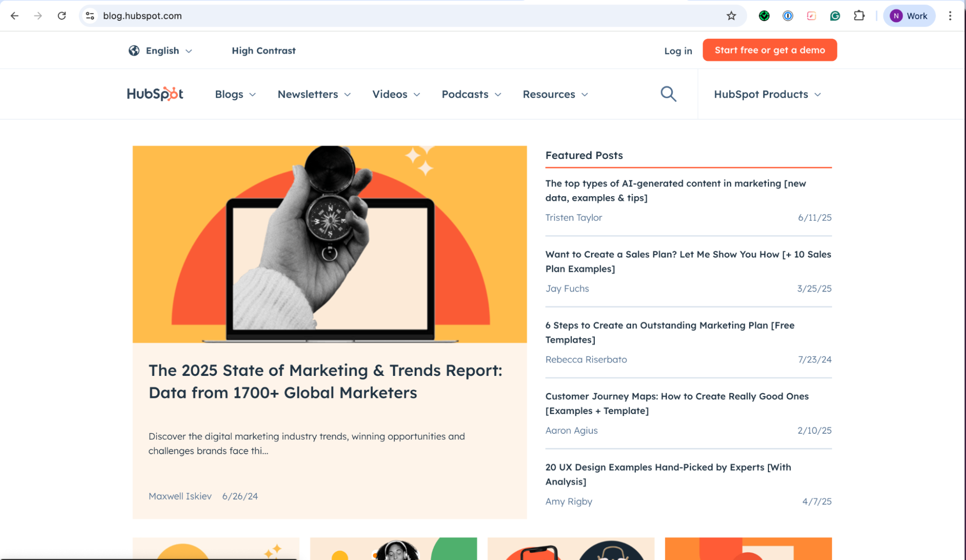966x560 pixels.
Task: Click the HubSpot logo
Action: 155,94
